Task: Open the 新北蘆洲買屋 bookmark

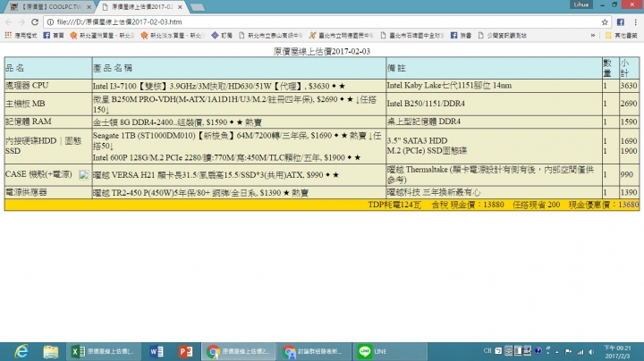Action: pyautogui.click(x=102, y=35)
